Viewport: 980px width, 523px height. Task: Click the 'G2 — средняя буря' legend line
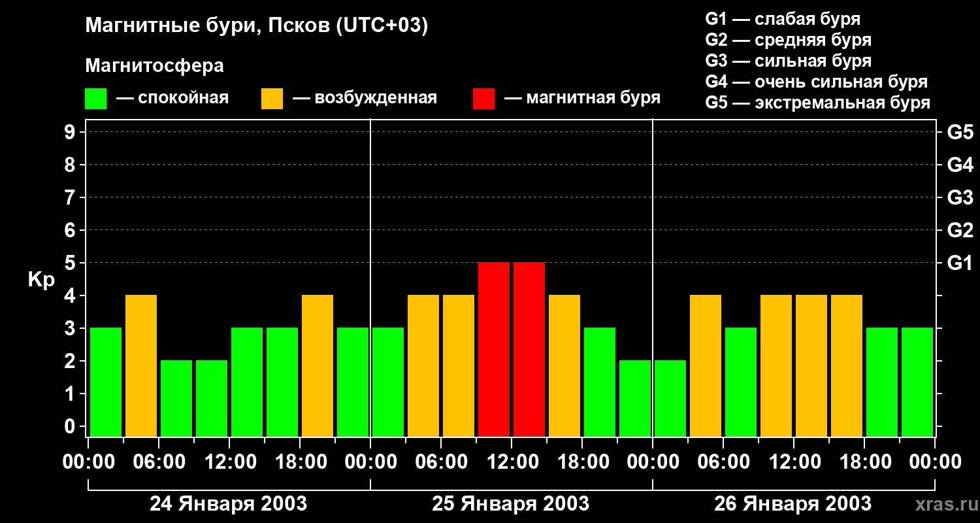coord(788,40)
